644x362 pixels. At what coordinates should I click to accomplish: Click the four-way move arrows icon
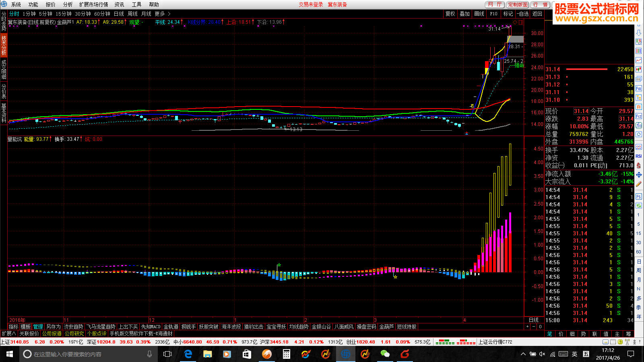pos(638,175)
